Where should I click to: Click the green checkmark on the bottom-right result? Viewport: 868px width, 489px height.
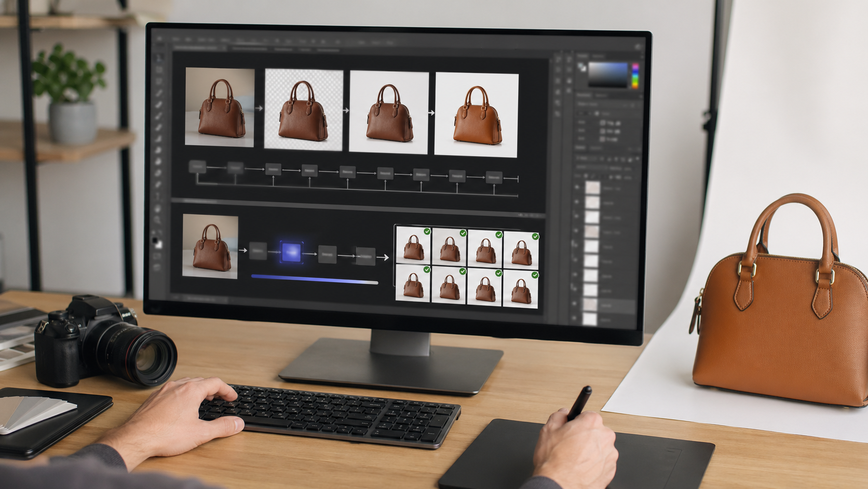(x=535, y=275)
